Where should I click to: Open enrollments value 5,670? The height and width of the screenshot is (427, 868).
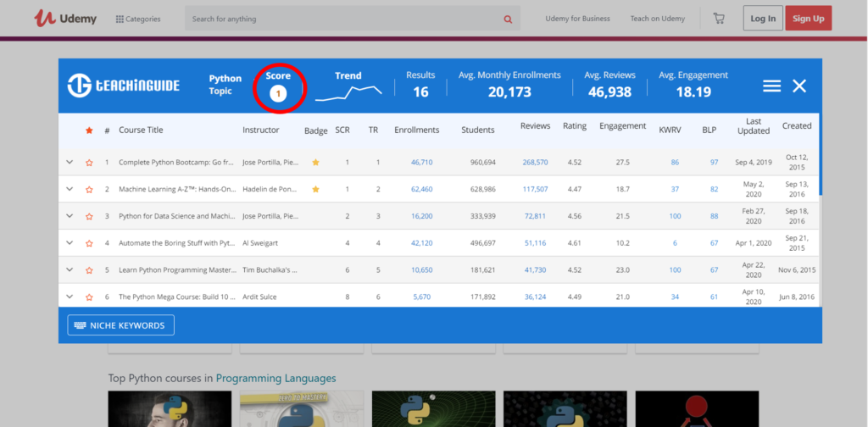(x=422, y=297)
